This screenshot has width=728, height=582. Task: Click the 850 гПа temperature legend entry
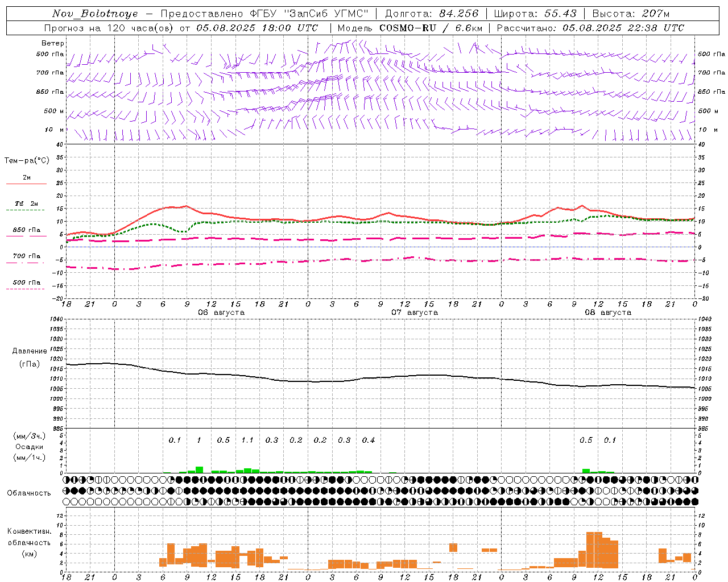[27, 230]
